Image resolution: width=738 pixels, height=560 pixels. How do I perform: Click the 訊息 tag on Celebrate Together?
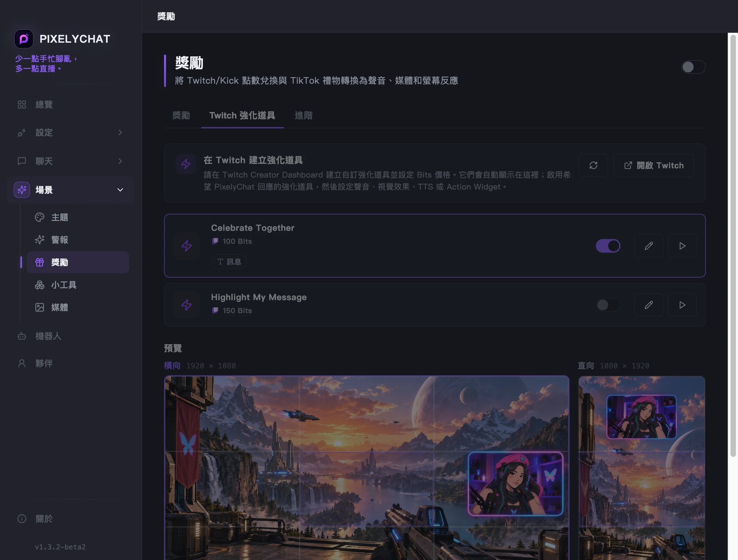[229, 262]
